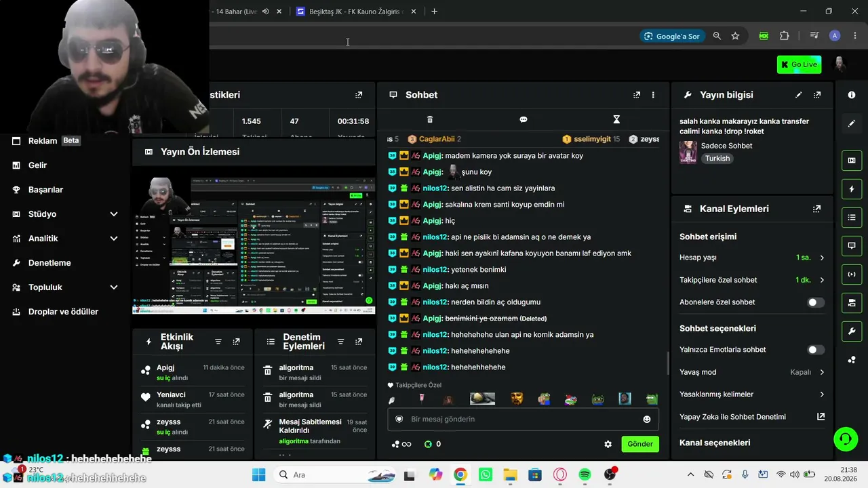This screenshot has width=868, height=488.
Task: Select the speech bubble chat tab
Action: pos(524,119)
